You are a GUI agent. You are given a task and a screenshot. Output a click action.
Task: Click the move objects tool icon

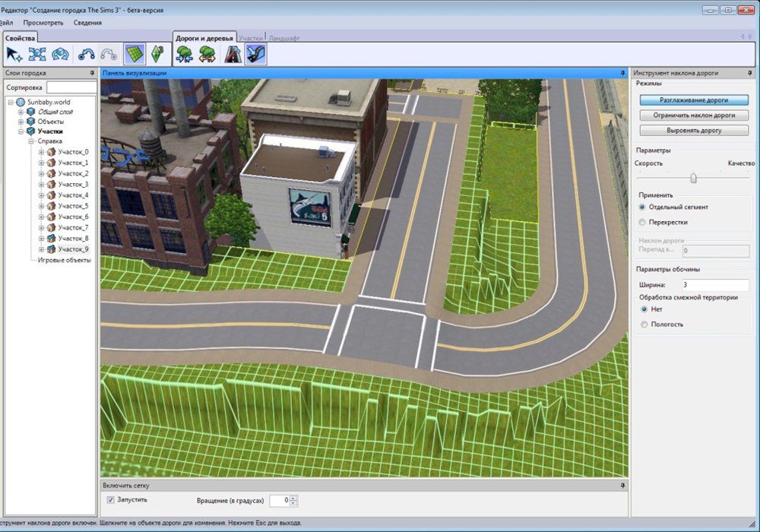(37, 54)
